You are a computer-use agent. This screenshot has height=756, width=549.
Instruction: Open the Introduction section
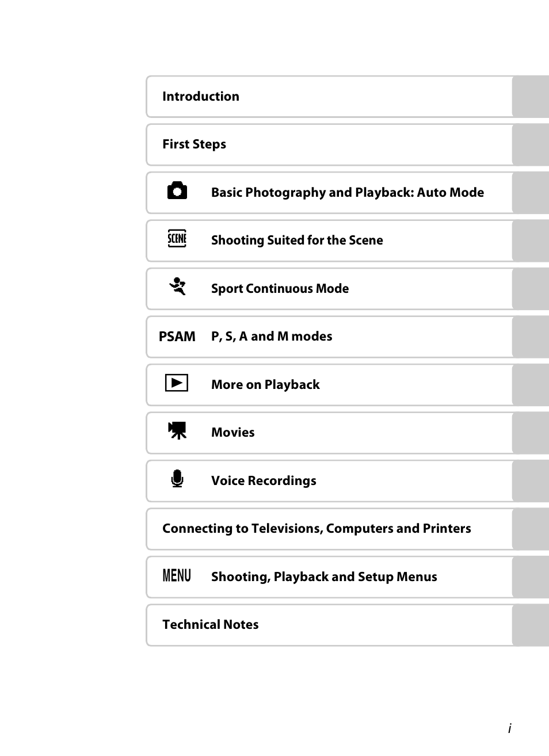201,97
